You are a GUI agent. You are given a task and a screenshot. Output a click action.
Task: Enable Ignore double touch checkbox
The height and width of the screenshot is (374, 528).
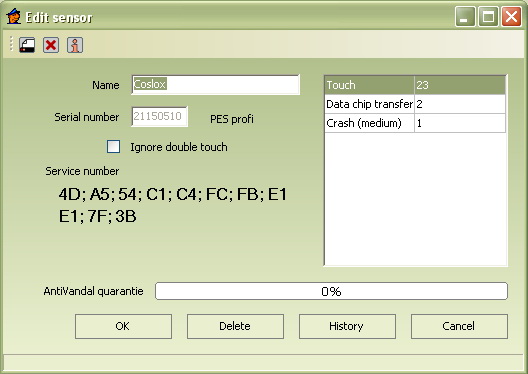click(113, 147)
